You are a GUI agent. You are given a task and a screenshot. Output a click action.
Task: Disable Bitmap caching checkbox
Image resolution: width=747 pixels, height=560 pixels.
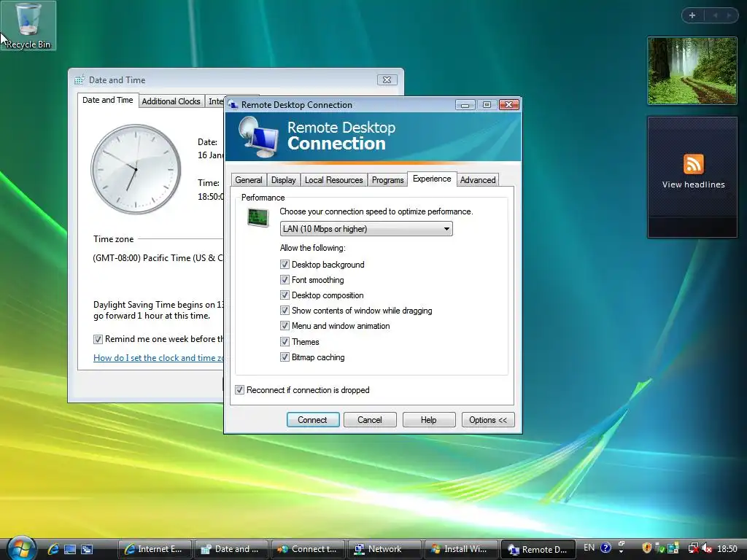click(x=285, y=357)
